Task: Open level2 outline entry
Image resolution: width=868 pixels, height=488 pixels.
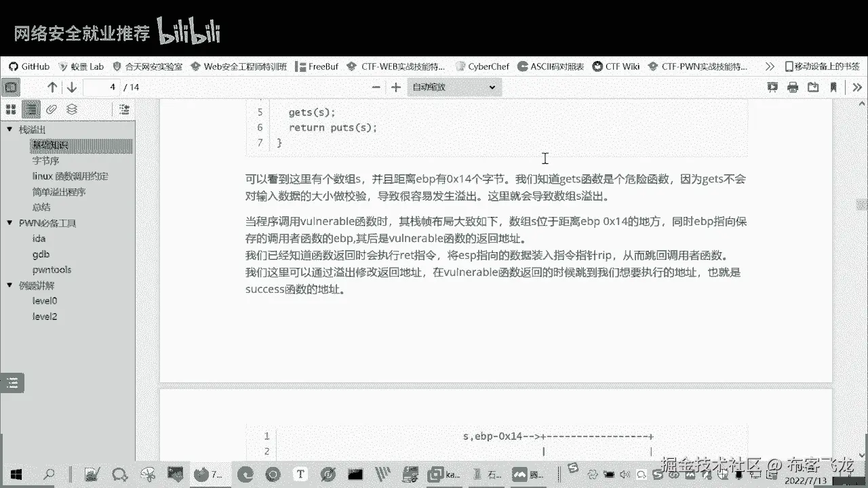Action: tap(45, 317)
